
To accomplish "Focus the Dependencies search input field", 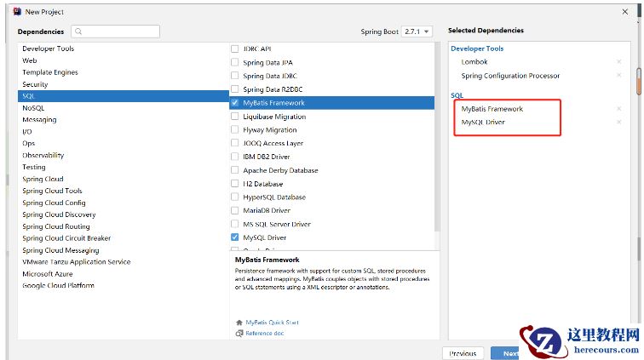I will tap(119, 31).
